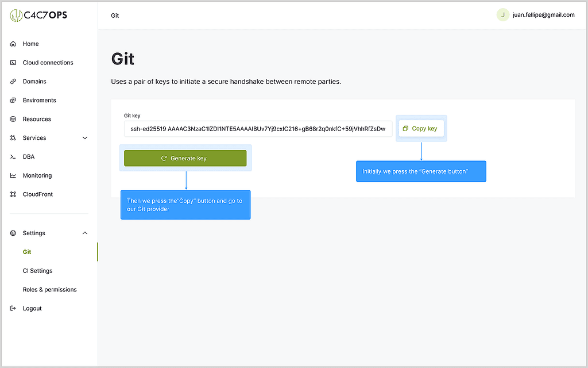
Task: Click the CloudFront nodes icon
Action: (13, 194)
